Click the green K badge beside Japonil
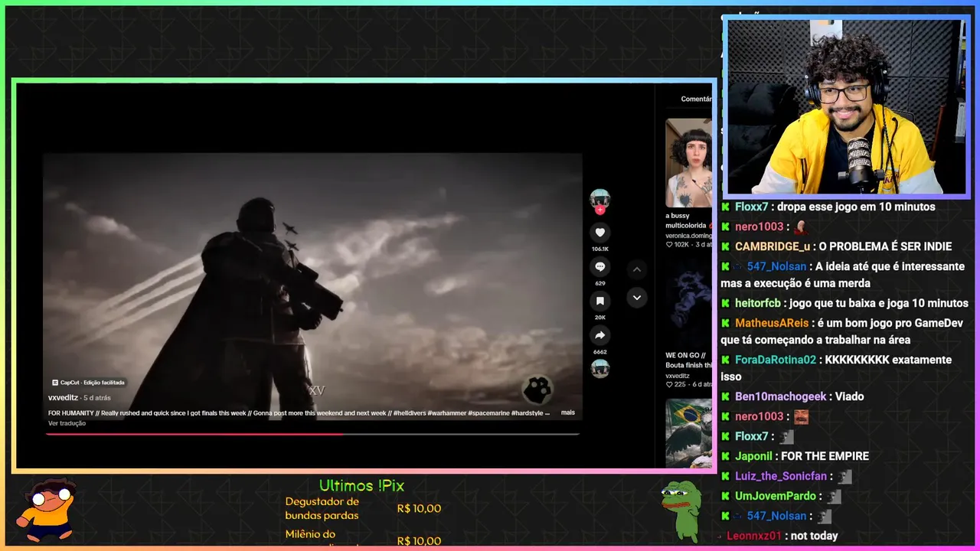This screenshot has height=551, width=980. pos(725,456)
